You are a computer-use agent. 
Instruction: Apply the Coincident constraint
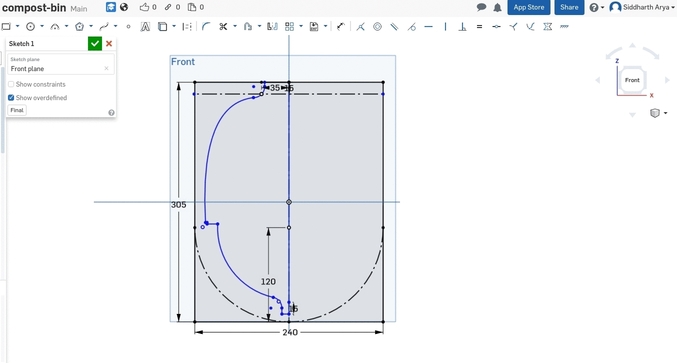click(x=361, y=27)
